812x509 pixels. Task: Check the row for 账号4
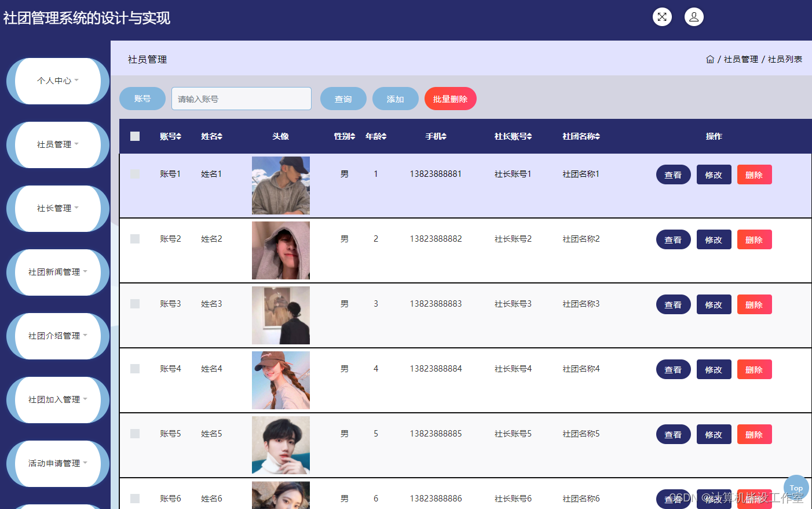click(x=135, y=369)
